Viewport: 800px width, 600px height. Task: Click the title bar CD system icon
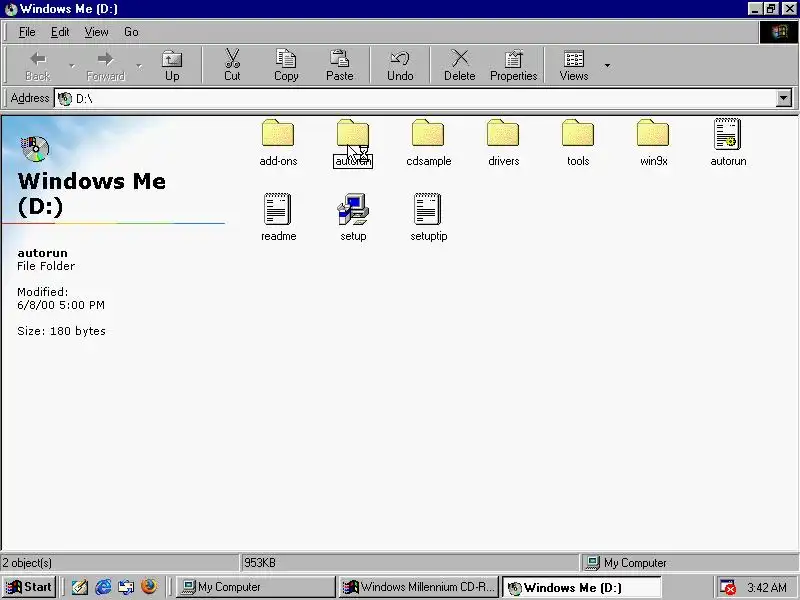11,9
